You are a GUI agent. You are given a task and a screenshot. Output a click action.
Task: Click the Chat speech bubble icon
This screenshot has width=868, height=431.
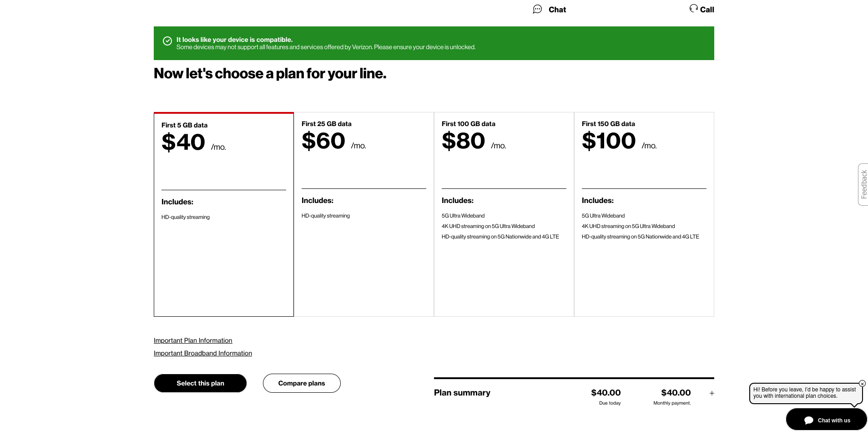(x=537, y=9)
